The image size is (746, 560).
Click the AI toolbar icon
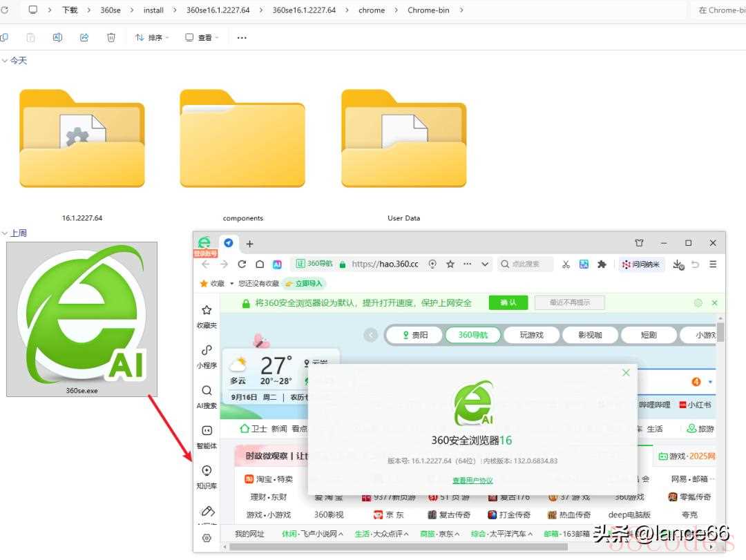point(278,264)
